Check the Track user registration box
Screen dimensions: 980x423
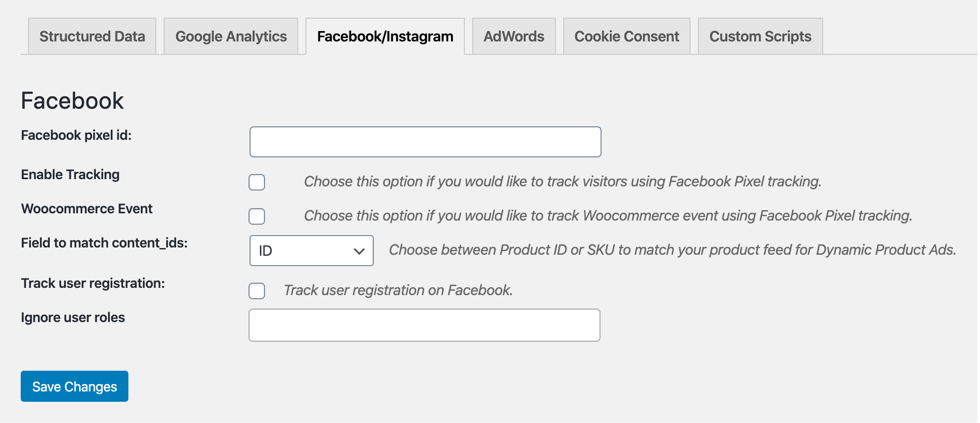[x=257, y=291]
